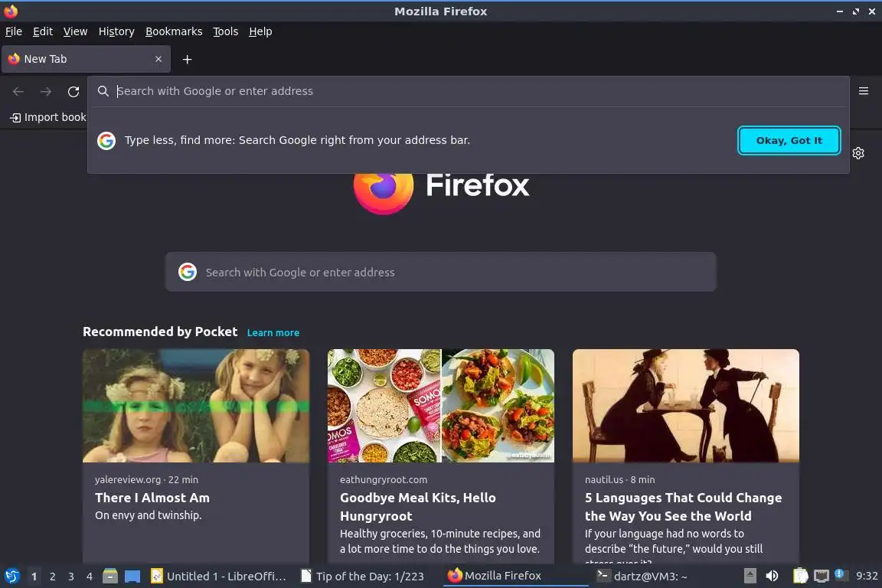The image size is (882, 588).
Task: Open volume control in system tray
Action: tap(773, 576)
